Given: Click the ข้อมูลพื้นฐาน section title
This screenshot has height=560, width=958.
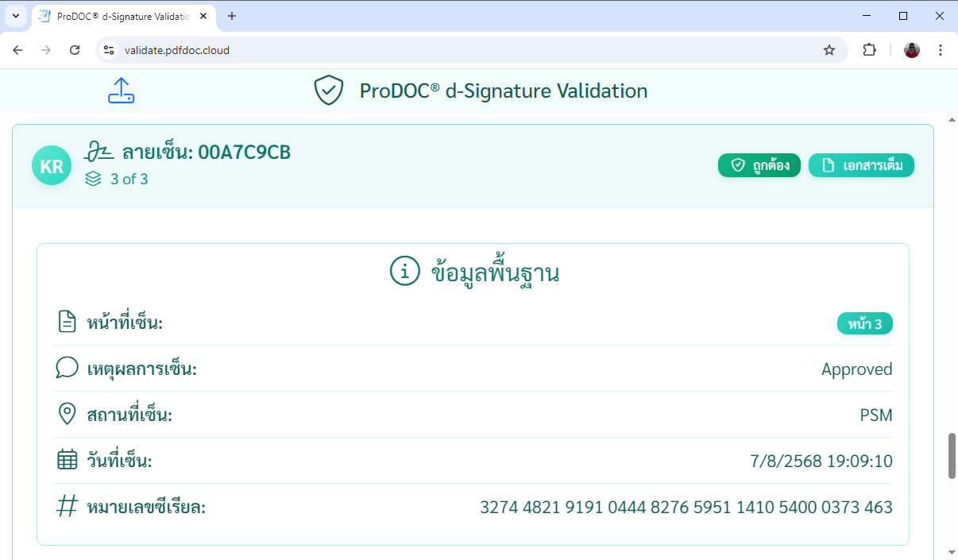Looking at the screenshot, I should (495, 272).
